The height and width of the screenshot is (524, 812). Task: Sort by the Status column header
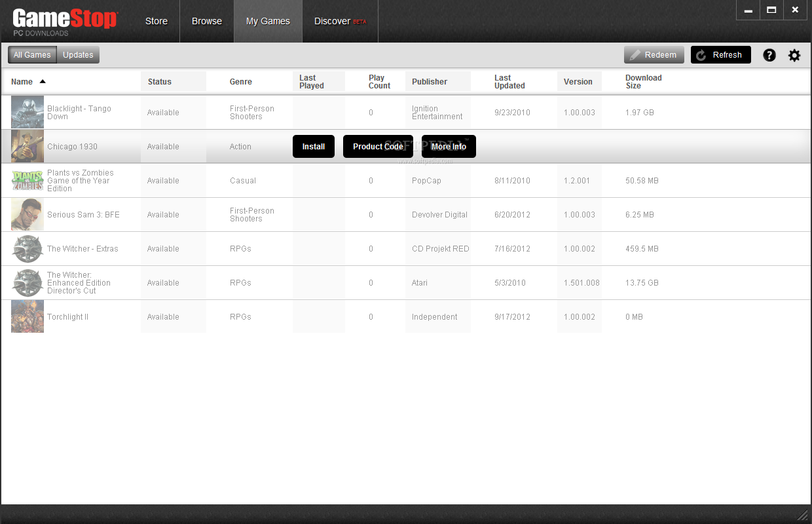tap(160, 82)
